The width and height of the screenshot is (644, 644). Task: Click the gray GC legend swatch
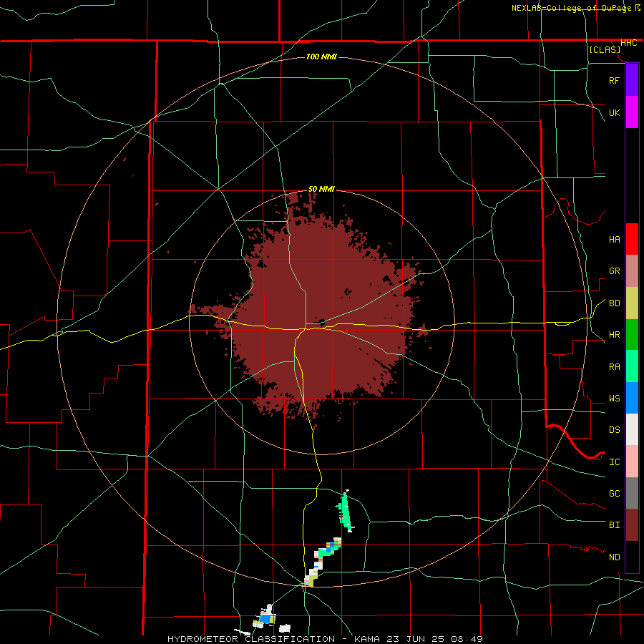click(632, 493)
